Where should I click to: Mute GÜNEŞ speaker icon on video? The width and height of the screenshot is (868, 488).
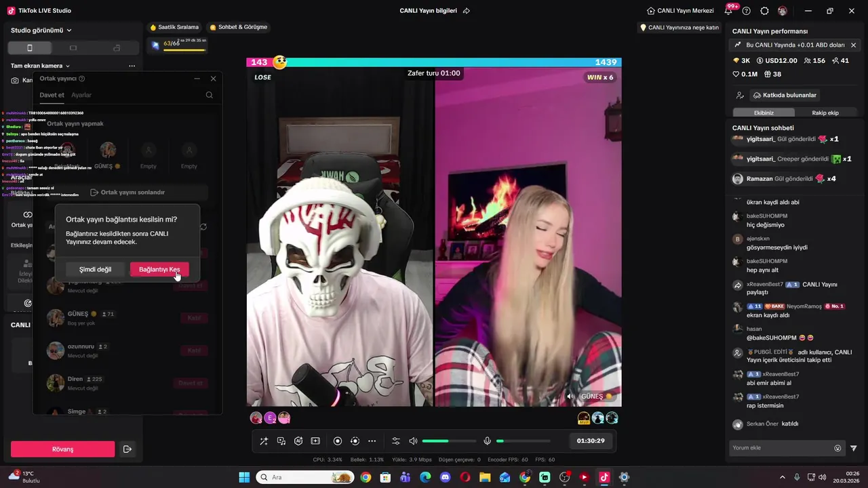pos(570,396)
